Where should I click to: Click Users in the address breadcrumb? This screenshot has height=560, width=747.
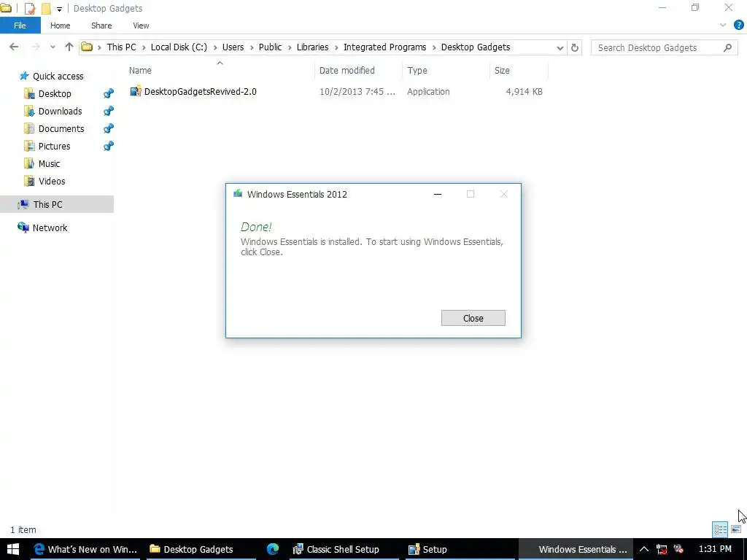(233, 47)
